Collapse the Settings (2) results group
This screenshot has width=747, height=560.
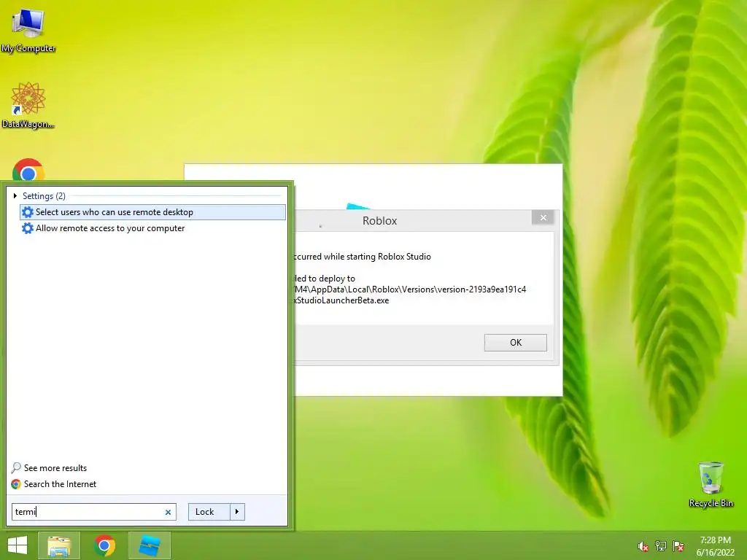[15, 195]
